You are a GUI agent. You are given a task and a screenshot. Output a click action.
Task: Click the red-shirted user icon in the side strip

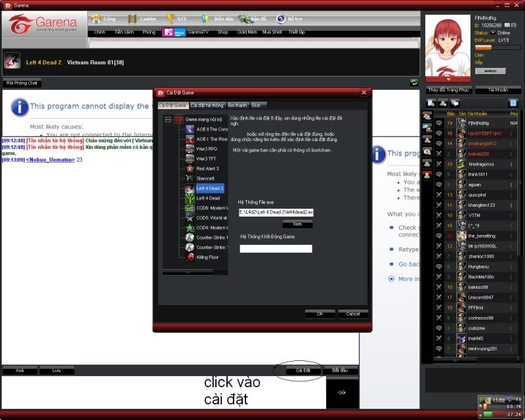(x=427, y=175)
